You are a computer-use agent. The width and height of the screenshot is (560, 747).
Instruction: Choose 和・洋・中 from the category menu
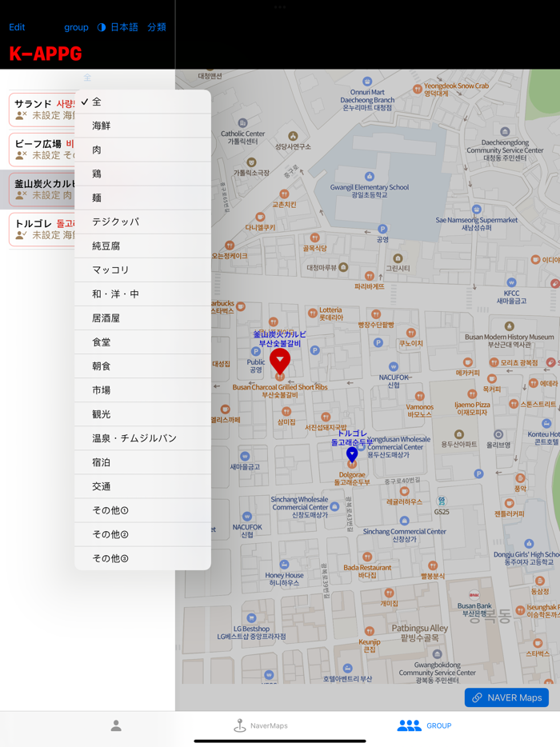coord(142,294)
